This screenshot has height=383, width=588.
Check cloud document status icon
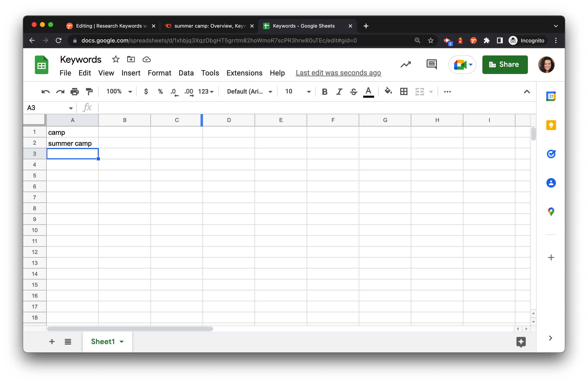147,59
